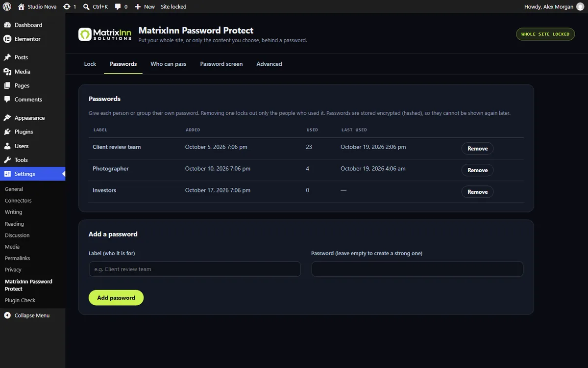The image size is (588, 368).
Task: Switch to the Password screen tab
Action: click(221, 64)
